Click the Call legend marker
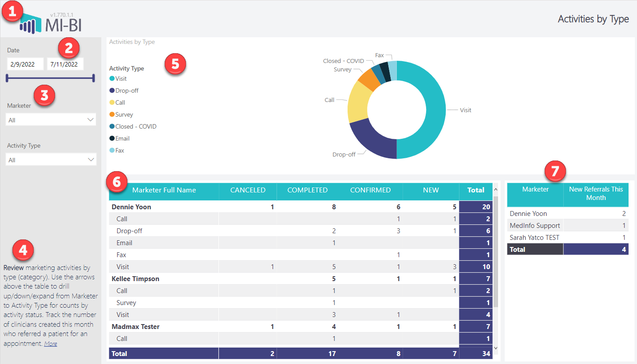Viewport: 637px width, 364px height. point(111,102)
